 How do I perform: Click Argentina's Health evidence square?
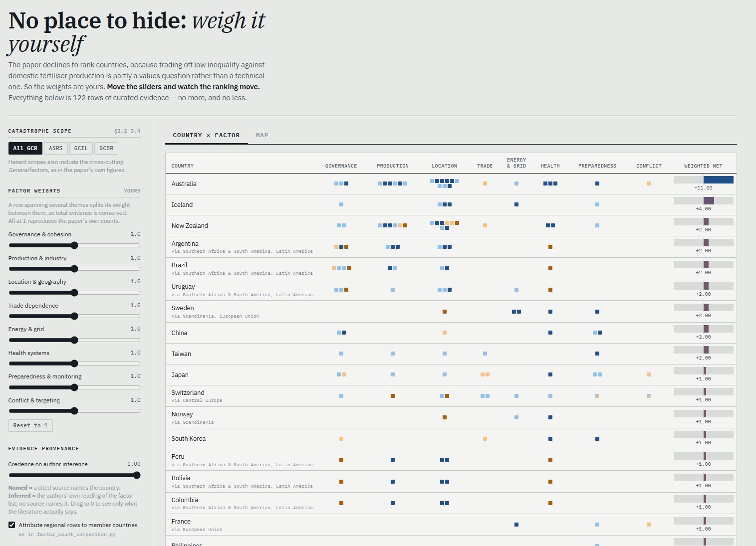[x=550, y=247]
